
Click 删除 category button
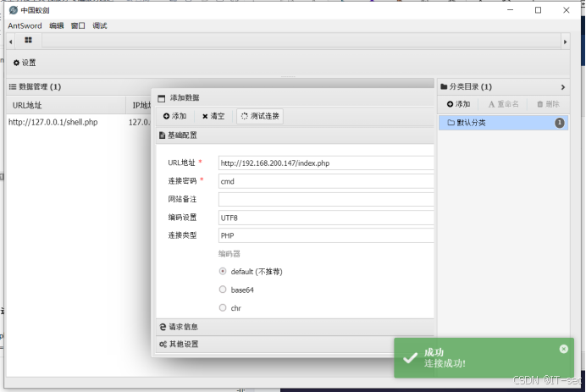point(548,104)
